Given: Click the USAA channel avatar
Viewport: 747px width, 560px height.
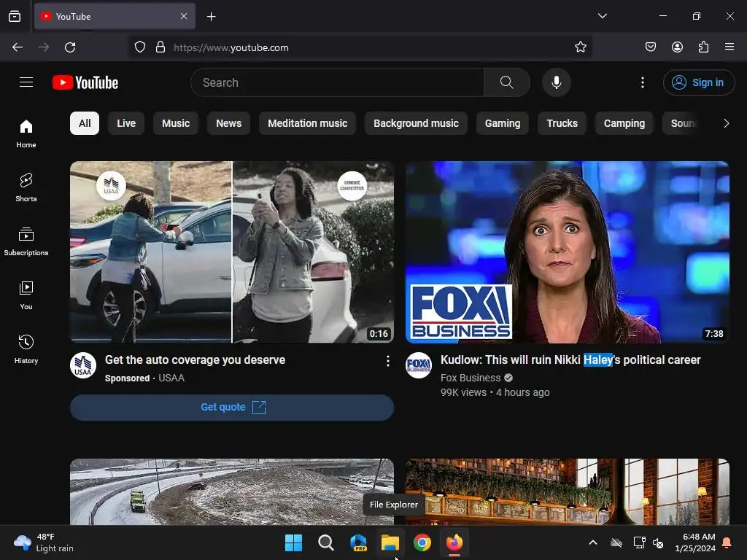Looking at the screenshot, I should pyautogui.click(x=83, y=365).
